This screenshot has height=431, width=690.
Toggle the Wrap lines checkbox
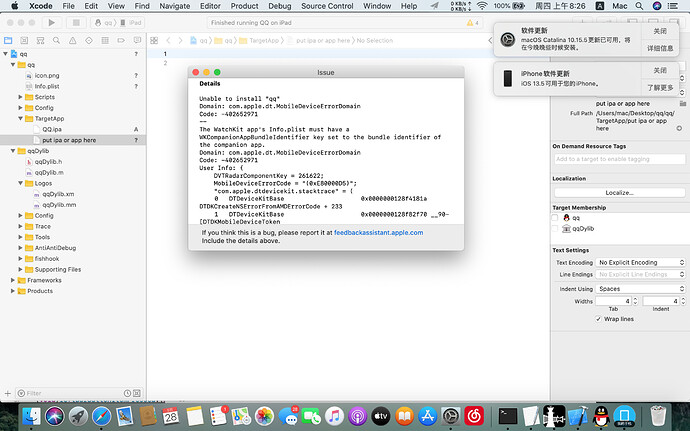click(x=598, y=319)
